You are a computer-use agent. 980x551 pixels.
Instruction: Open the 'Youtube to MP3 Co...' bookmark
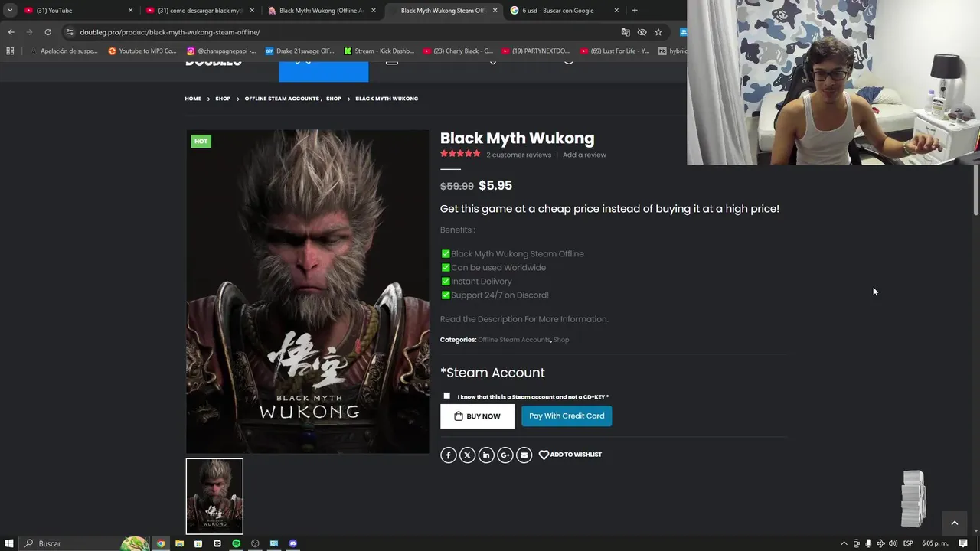142,51
